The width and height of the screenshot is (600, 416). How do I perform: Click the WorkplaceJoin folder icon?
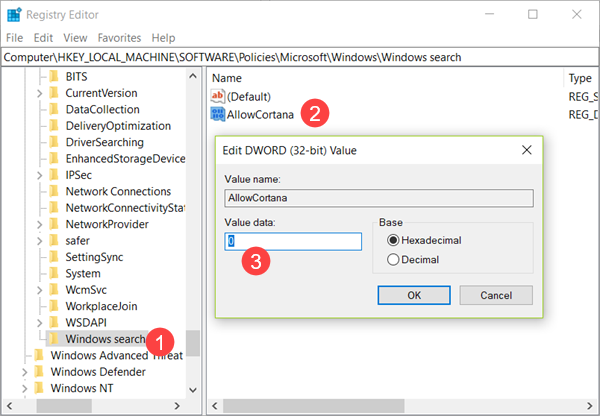click(54, 306)
